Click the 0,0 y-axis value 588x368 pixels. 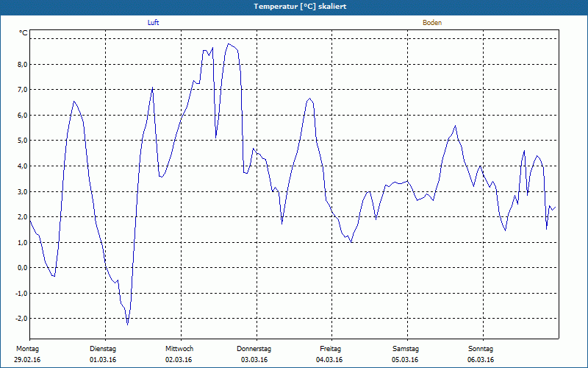[23, 268]
